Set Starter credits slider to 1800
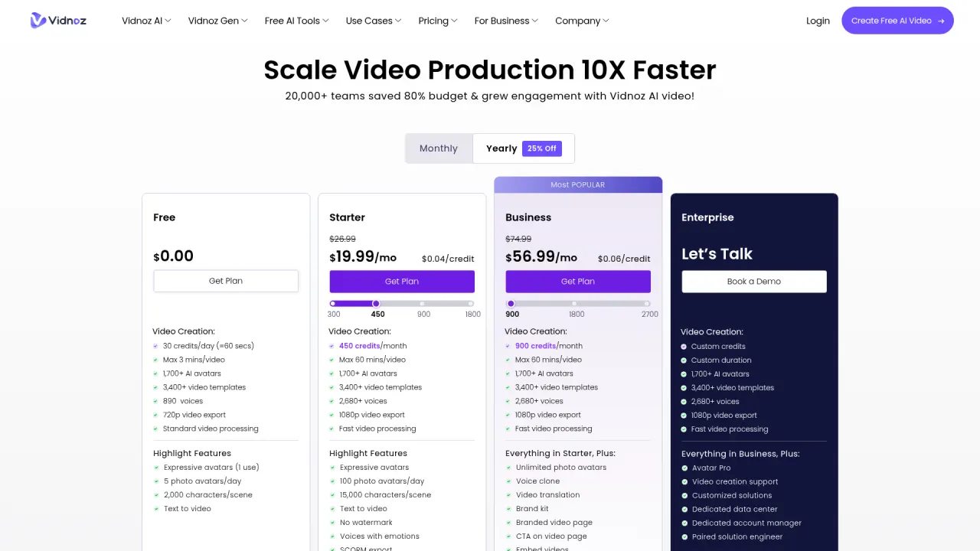 click(471, 304)
